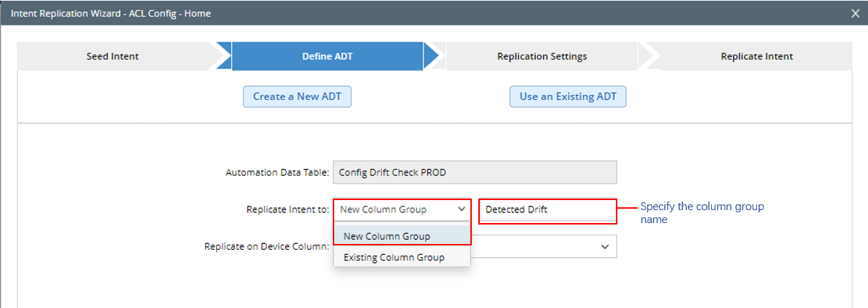Expand the Replicate on Device Column dropdown arrow
Viewport: 868px width, 308px height.
click(x=604, y=247)
